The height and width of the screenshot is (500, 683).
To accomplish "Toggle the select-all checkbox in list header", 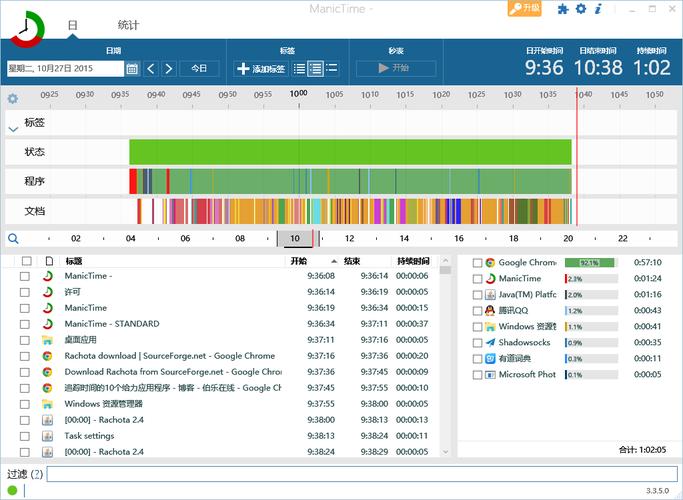I will 27,261.
